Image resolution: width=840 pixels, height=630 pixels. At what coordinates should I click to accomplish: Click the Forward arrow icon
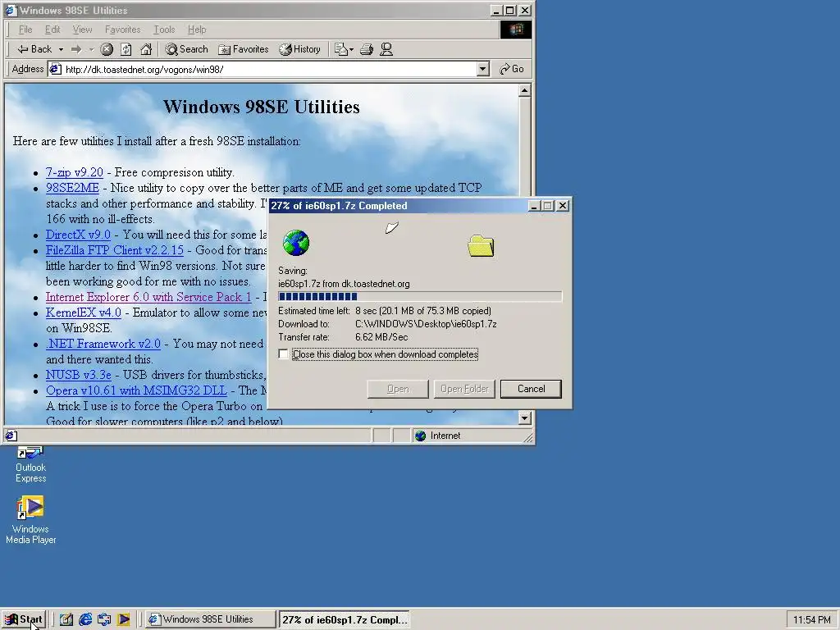76,49
